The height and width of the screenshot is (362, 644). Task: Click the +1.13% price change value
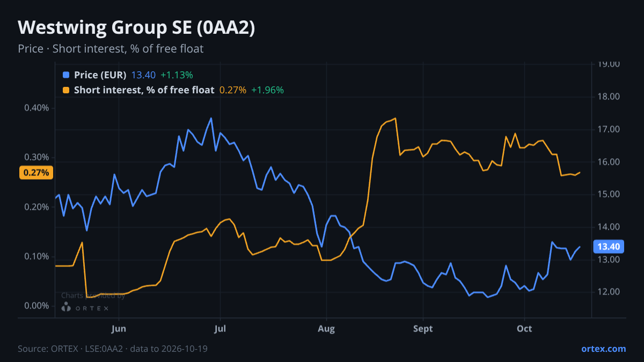(177, 75)
